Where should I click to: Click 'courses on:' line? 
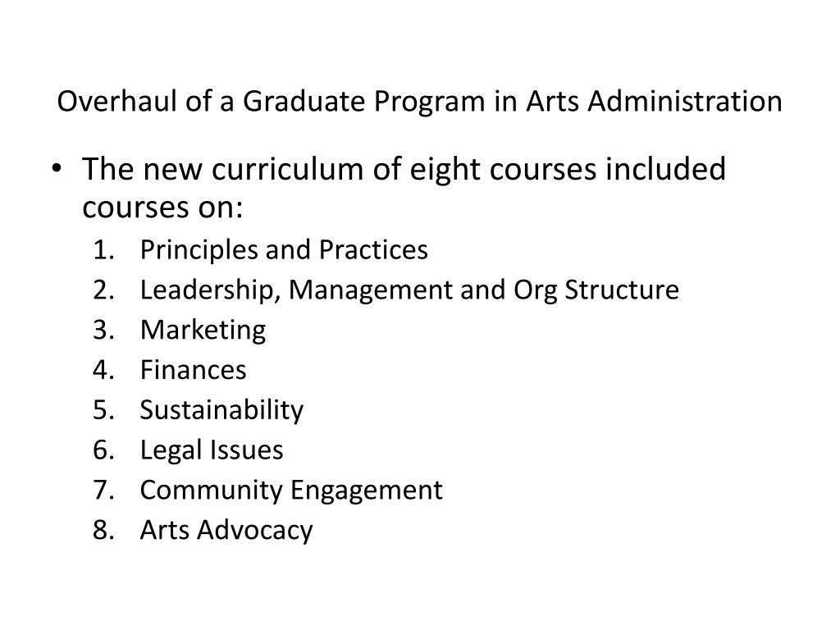coord(163,208)
